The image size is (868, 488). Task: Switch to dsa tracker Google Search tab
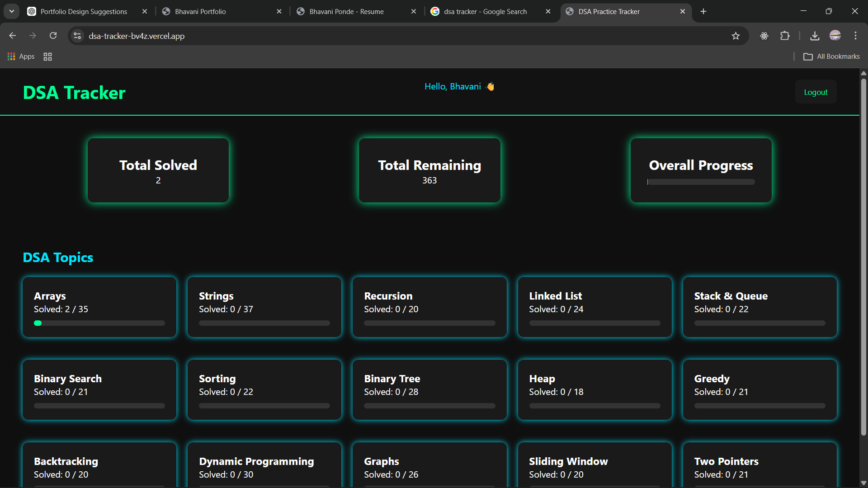[x=485, y=11]
